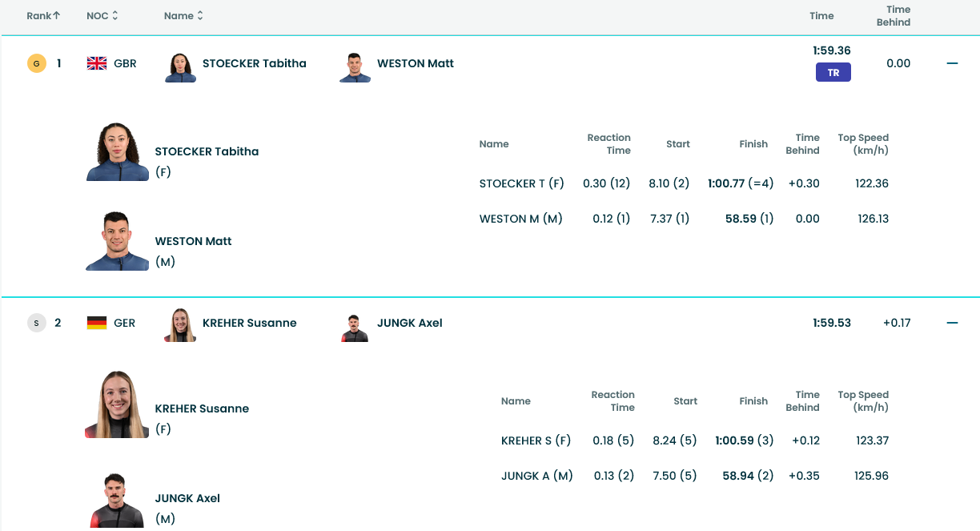Click Jungk reaction time 0.13 (2)
Screen dimensions: 980x531
(614, 476)
